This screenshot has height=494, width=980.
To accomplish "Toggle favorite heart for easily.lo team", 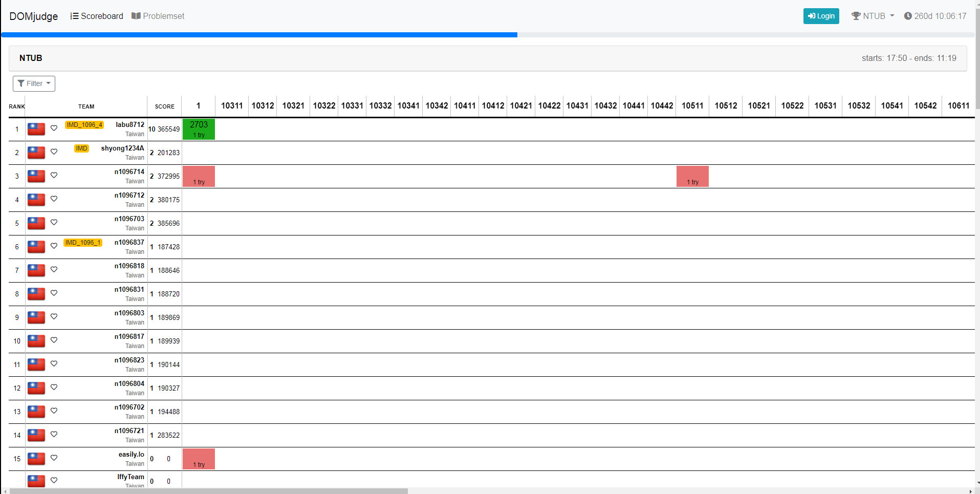I will pos(54,458).
